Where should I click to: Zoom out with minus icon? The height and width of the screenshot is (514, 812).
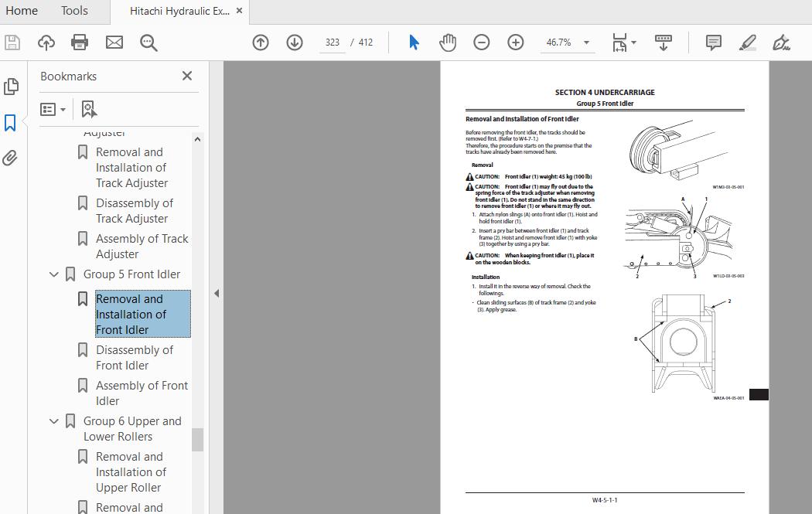(482, 43)
